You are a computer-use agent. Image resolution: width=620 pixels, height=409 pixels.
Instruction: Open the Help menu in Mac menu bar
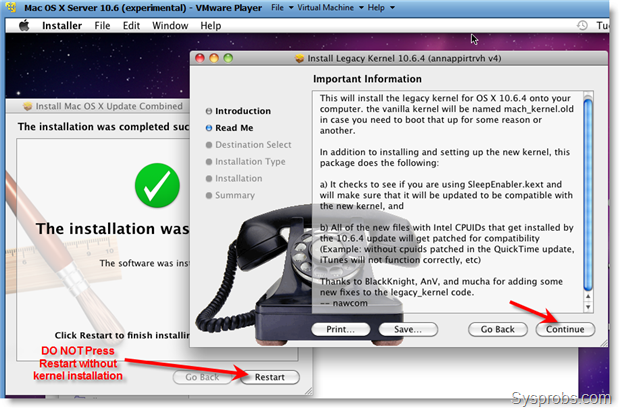[210, 26]
